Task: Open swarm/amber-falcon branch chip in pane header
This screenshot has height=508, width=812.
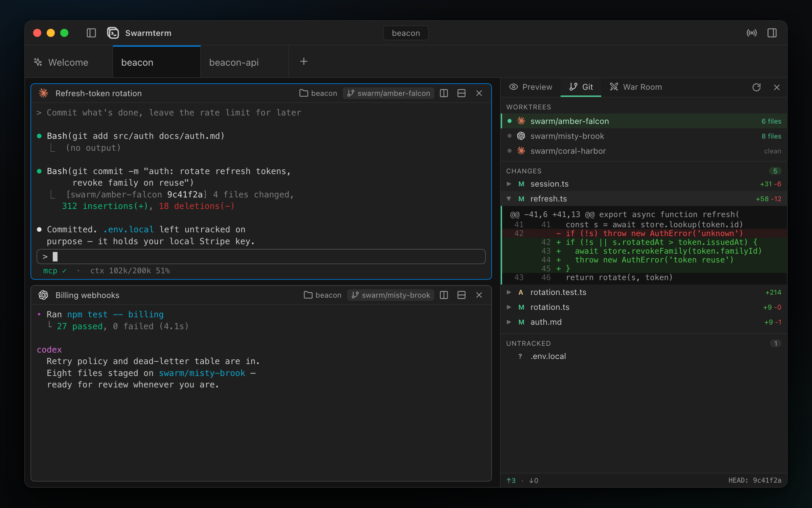Action: 388,93
